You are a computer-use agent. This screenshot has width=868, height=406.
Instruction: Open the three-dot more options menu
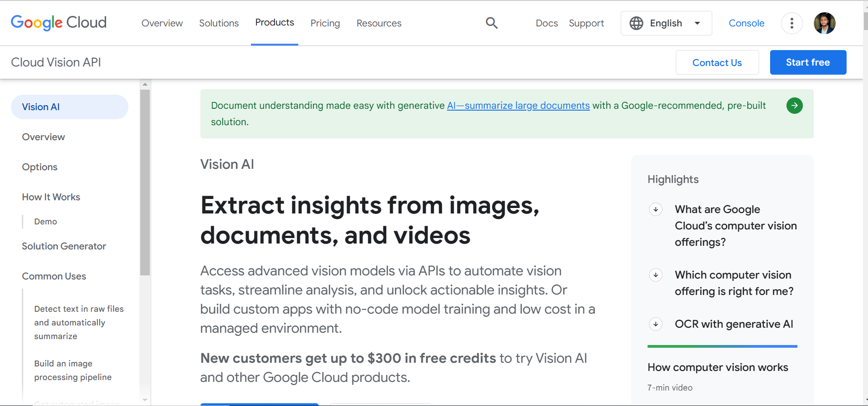pos(791,23)
